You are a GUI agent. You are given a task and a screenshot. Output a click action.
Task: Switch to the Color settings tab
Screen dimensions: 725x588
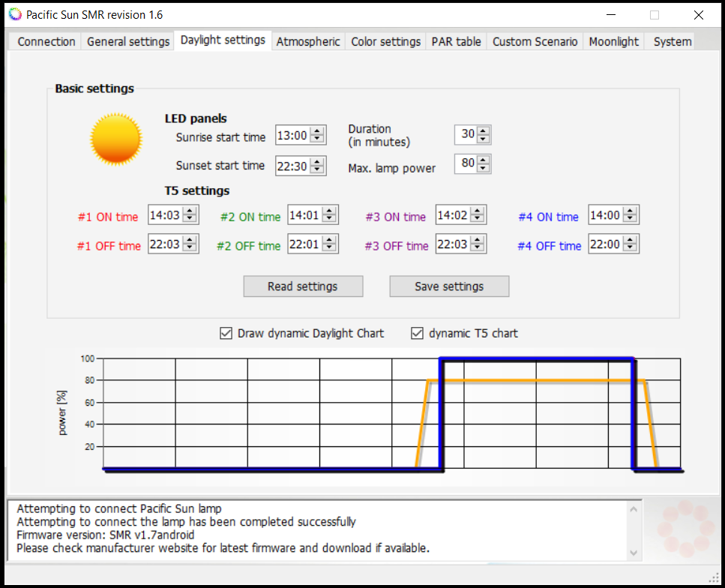pos(385,42)
